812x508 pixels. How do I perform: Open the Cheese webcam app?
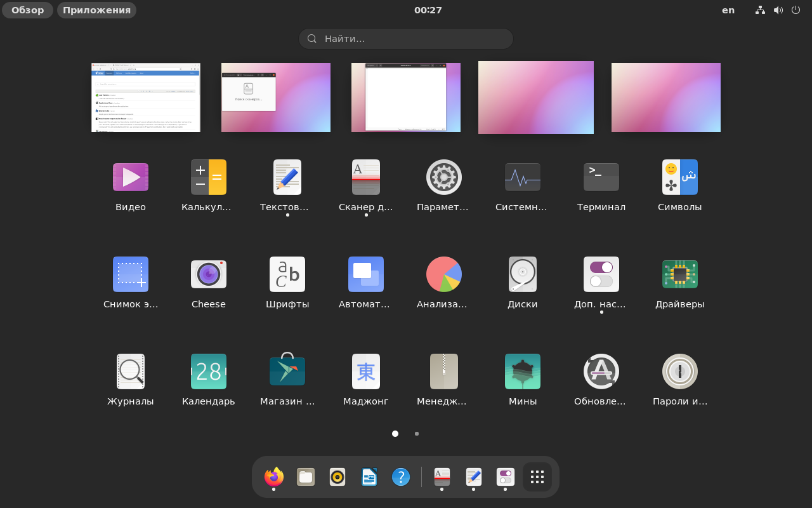pyautogui.click(x=209, y=274)
